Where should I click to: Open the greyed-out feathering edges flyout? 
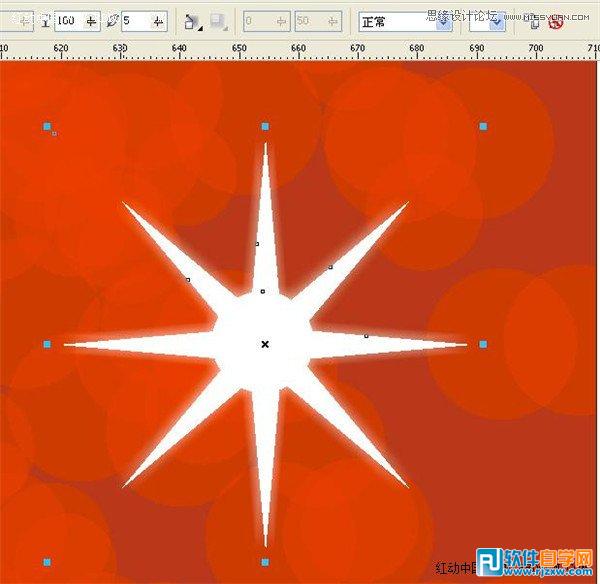(219, 22)
